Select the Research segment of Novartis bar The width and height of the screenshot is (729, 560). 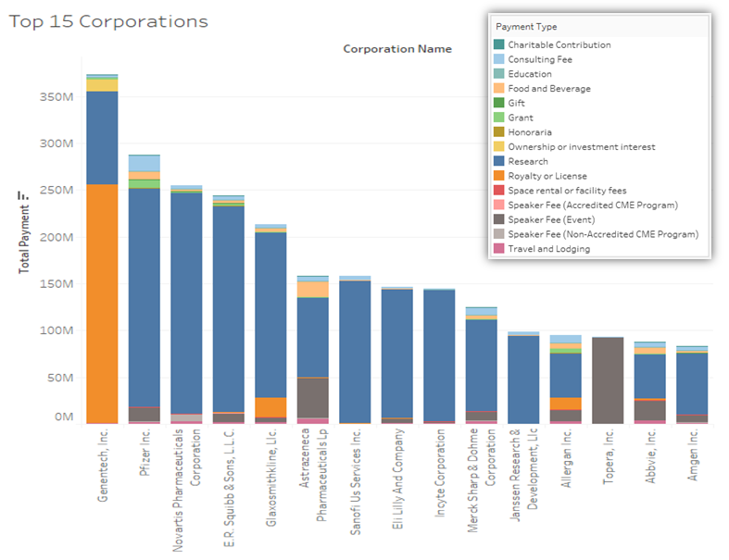[186, 304]
